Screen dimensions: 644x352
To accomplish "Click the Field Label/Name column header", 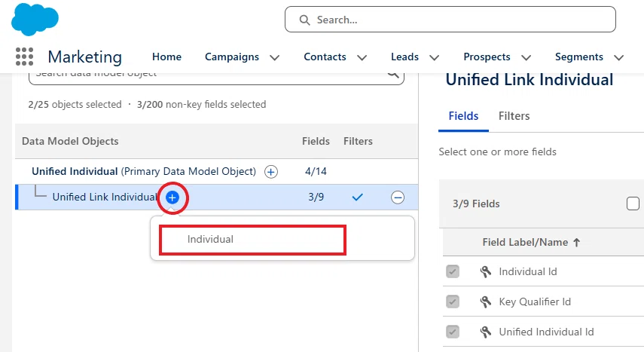I will (525, 242).
